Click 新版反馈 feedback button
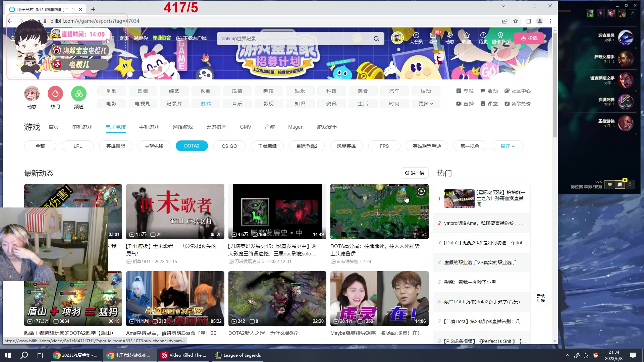Screen dimensions: 644x362 click(541, 298)
